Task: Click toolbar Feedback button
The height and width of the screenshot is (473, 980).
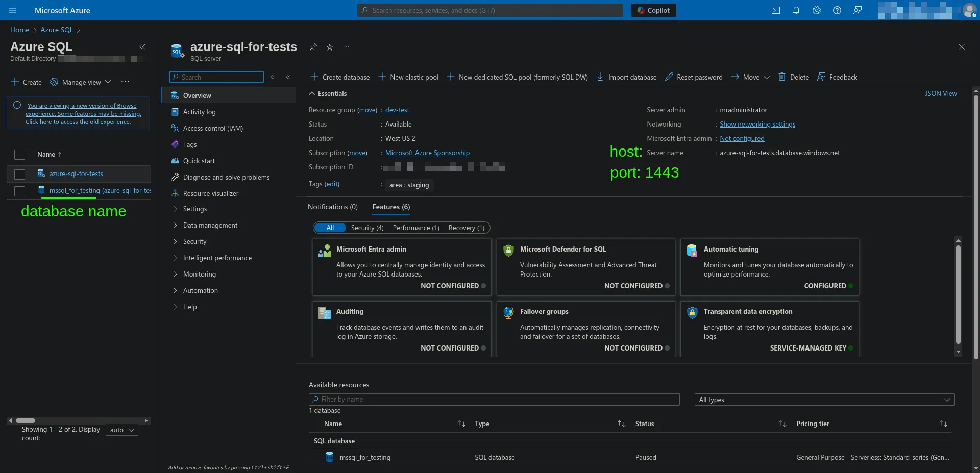Action: tap(837, 77)
